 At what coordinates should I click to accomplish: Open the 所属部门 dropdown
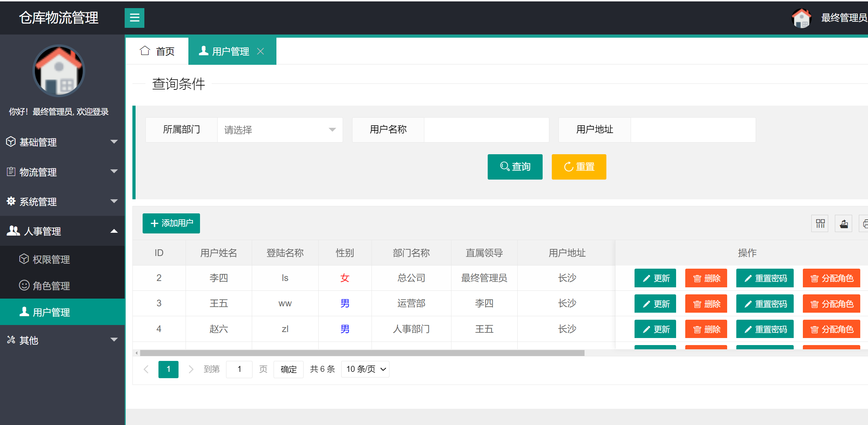click(280, 130)
